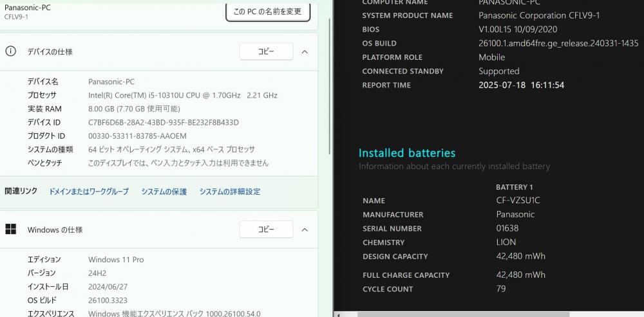Select the product ID 00330-53311-83785-AAOEM

pos(137,136)
